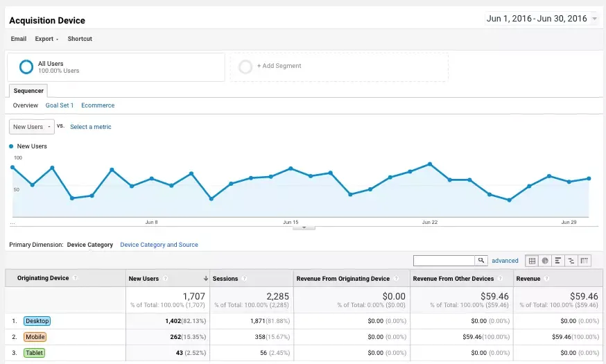Switch to performance bar view icon
Screen dimensions: 606x364
pos(557,261)
